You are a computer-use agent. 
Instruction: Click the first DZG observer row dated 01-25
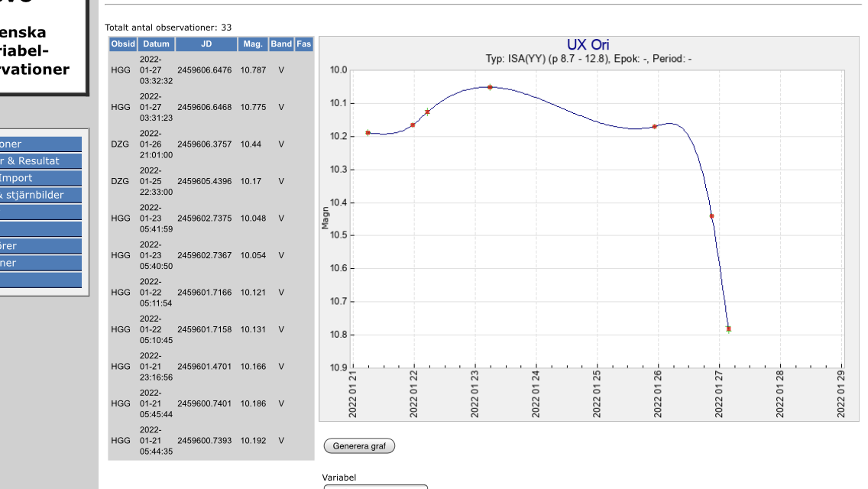coord(211,182)
